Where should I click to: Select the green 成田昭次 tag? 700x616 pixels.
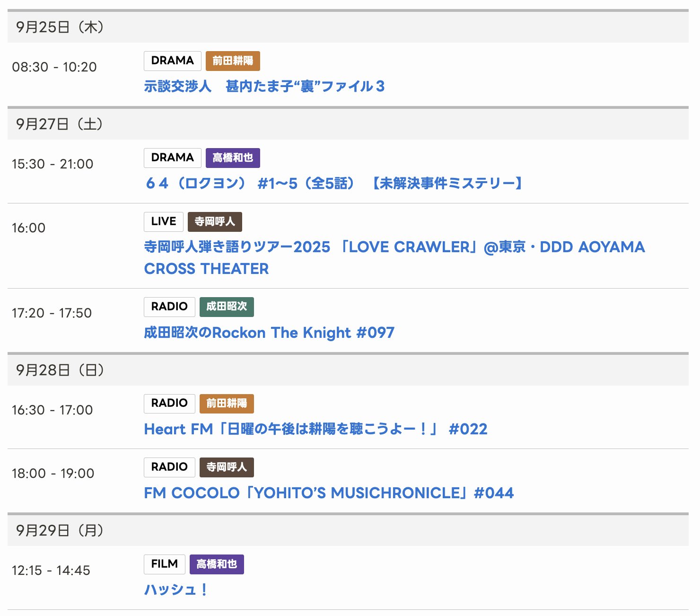point(227,307)
